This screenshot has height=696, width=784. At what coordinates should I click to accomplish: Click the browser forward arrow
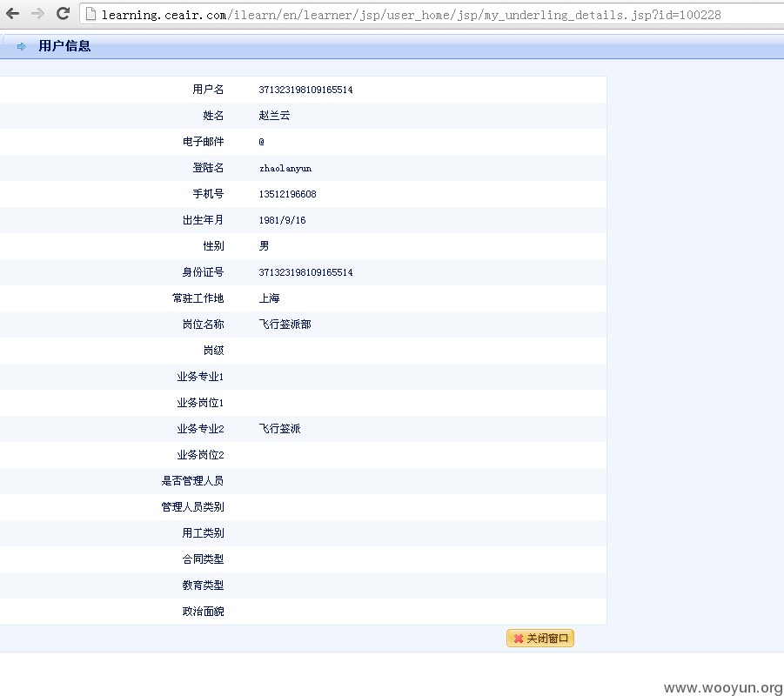point(38,14)
